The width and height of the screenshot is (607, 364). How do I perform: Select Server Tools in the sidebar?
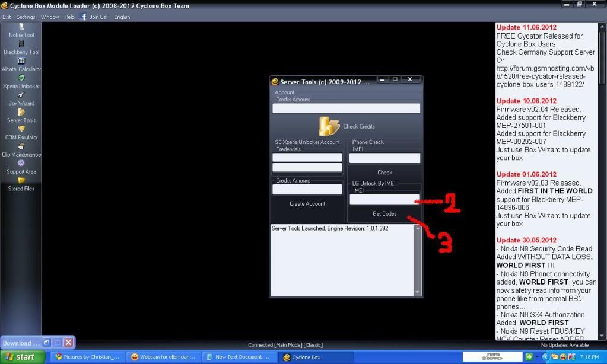21,116
